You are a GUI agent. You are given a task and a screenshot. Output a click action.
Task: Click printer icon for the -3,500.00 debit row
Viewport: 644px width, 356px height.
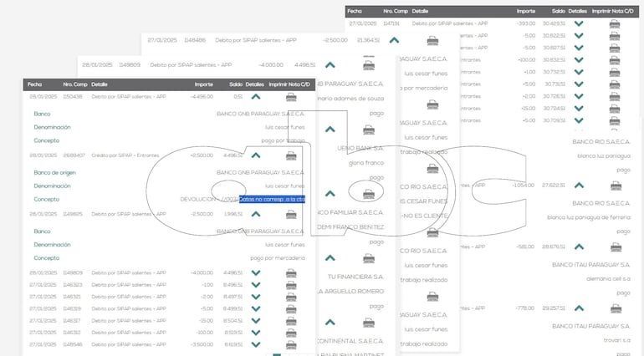pos(291,343)
